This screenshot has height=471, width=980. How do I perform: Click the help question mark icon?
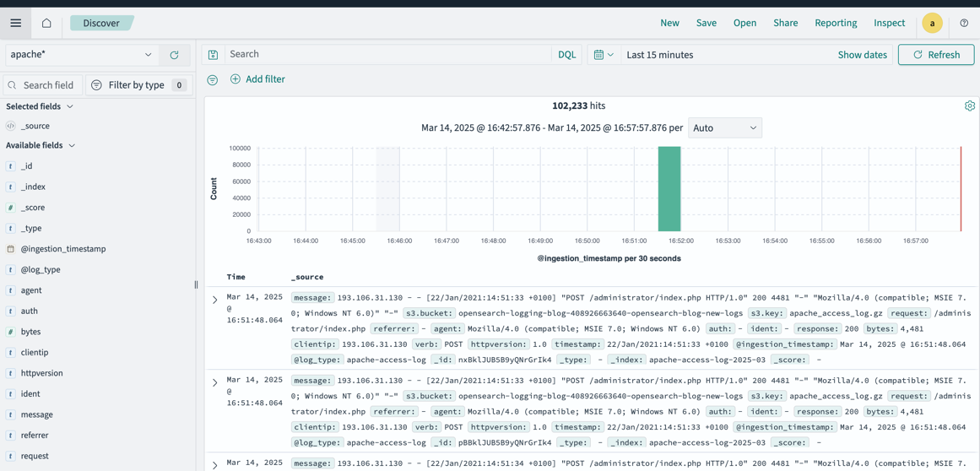pos(963,23)
